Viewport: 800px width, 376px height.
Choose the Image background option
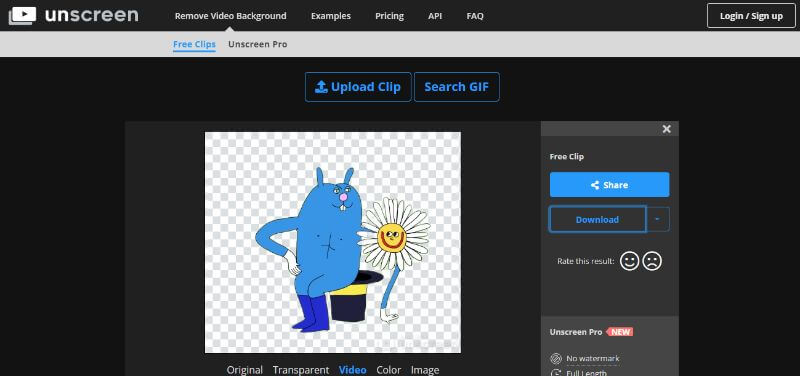pos(425,370)
